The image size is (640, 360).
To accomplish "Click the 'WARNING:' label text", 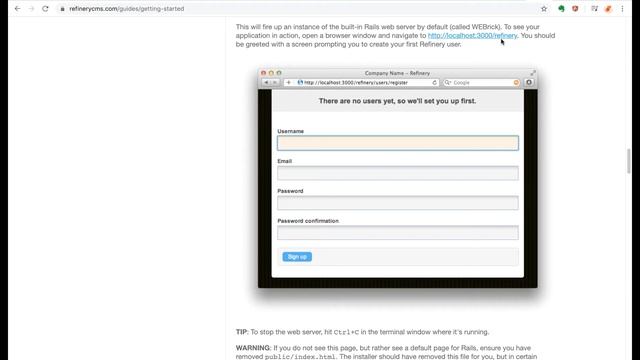I will 253,348.
